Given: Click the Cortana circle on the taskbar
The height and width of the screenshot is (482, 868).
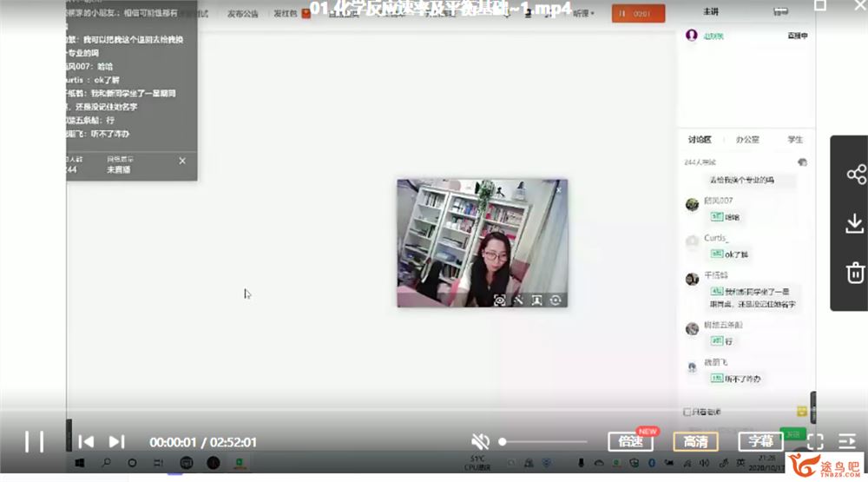Looking at the screenshot, I should click(x=132, y=463).
